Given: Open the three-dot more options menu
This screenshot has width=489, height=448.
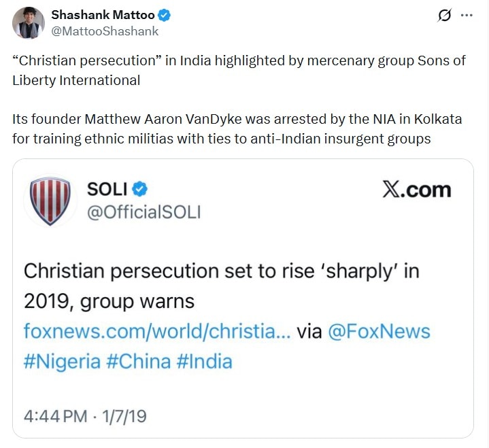Looking at the screenshot, I should coord(467,15).
